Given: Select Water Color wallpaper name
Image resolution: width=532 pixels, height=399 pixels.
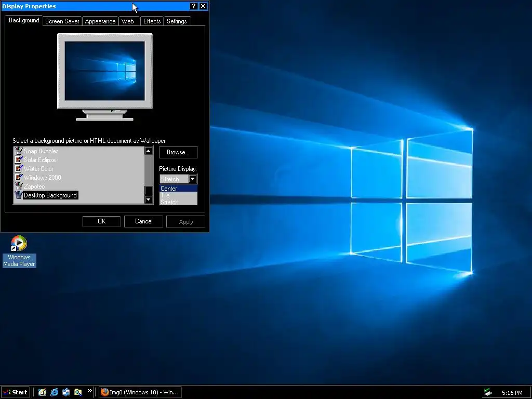Looking at the screenshot, I should tap(38, 169).
